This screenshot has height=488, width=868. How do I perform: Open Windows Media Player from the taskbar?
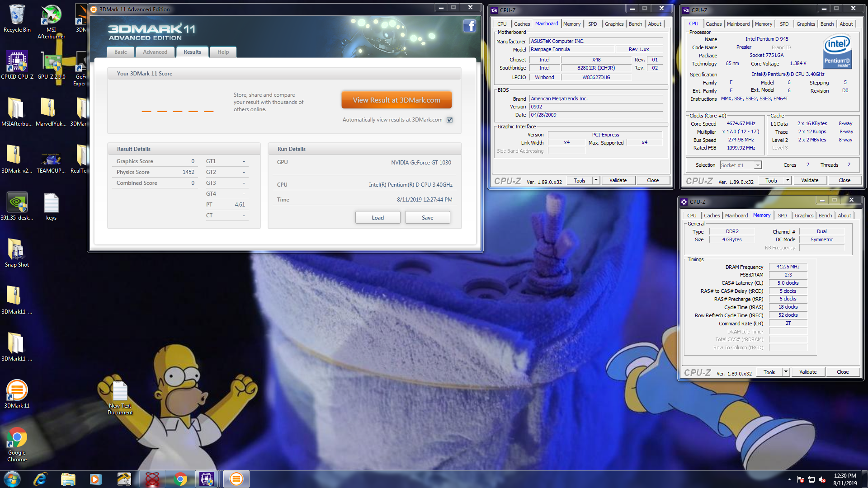(x=96, y=479)
